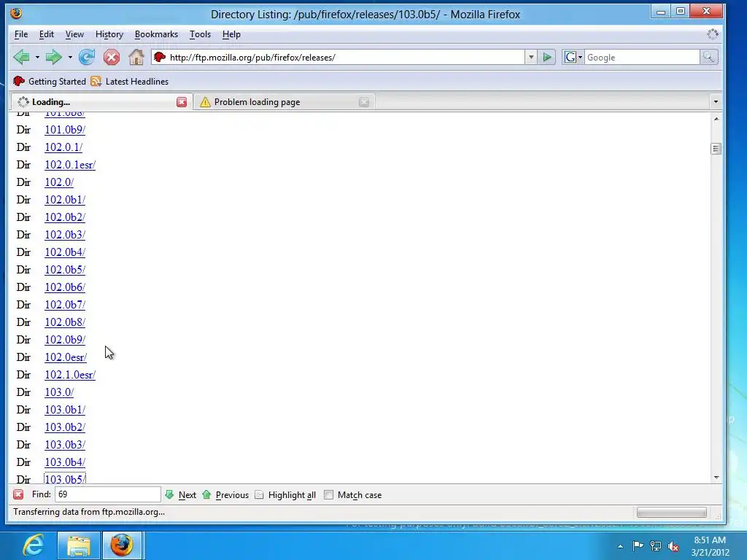Image resolution: width=747 pixels, height=560 pixels.
Task: Open the 102.0b7/ directory link
Action: 65,305
